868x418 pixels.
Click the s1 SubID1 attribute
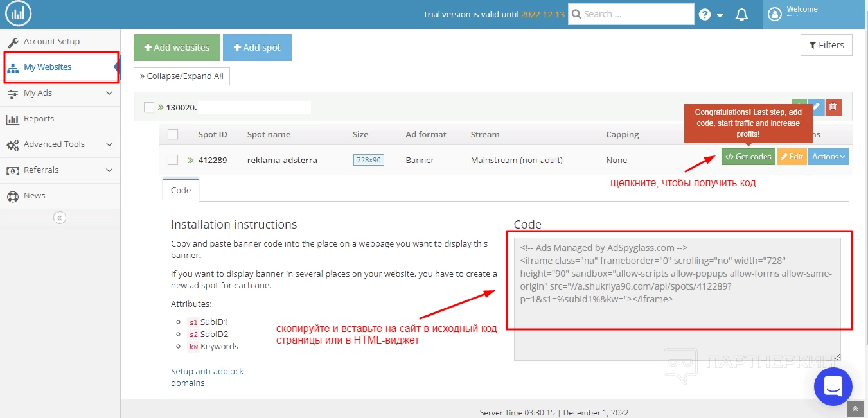[x=208, y=322]
